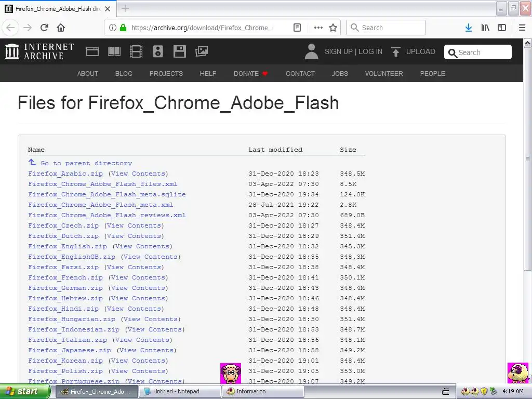Click inside the Firefox toolbar Search field
Image resolution: width=532 pixels, height=399 pixels.
[x=386, y=28]
